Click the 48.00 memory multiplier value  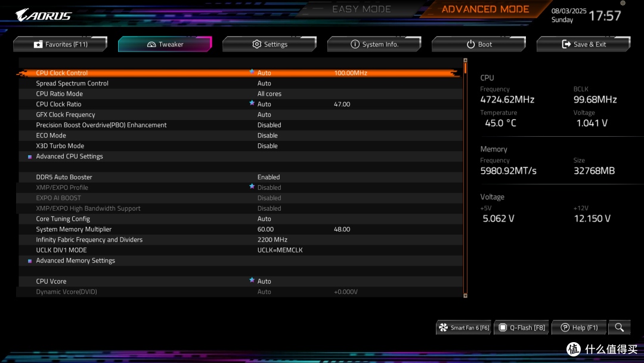[x=342, y=229]
